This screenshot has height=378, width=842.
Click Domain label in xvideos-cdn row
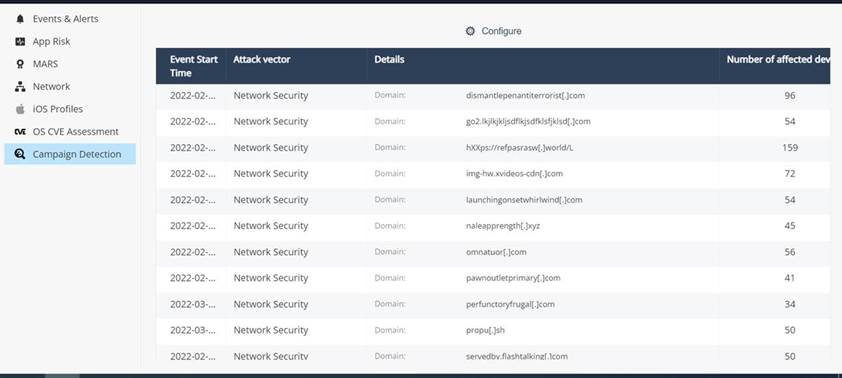click(x=390, y=173)
